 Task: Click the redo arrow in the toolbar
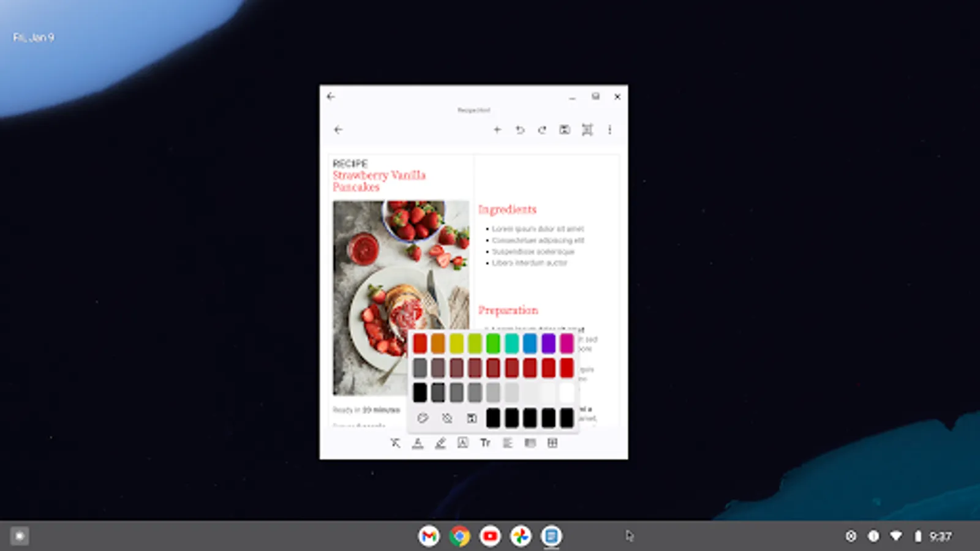point(542,130)
